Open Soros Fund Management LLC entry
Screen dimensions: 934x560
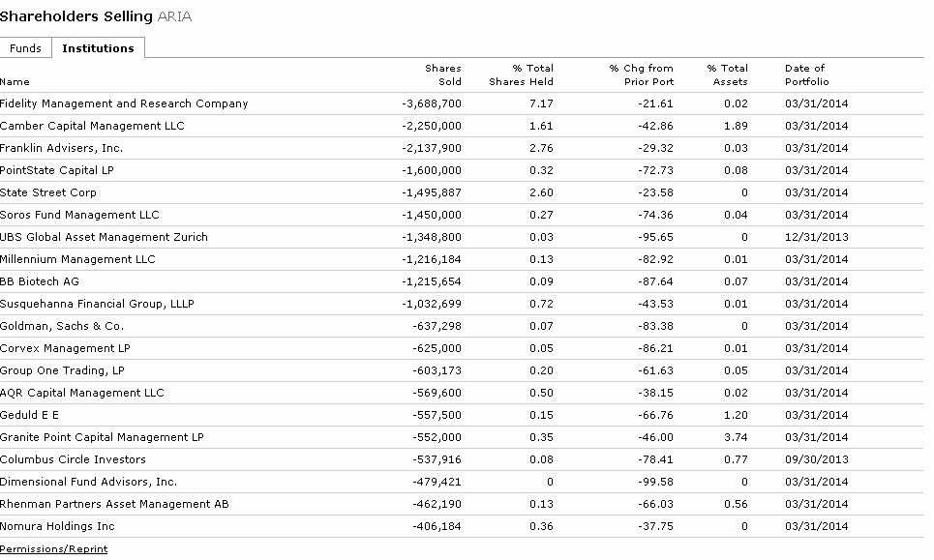79,215
